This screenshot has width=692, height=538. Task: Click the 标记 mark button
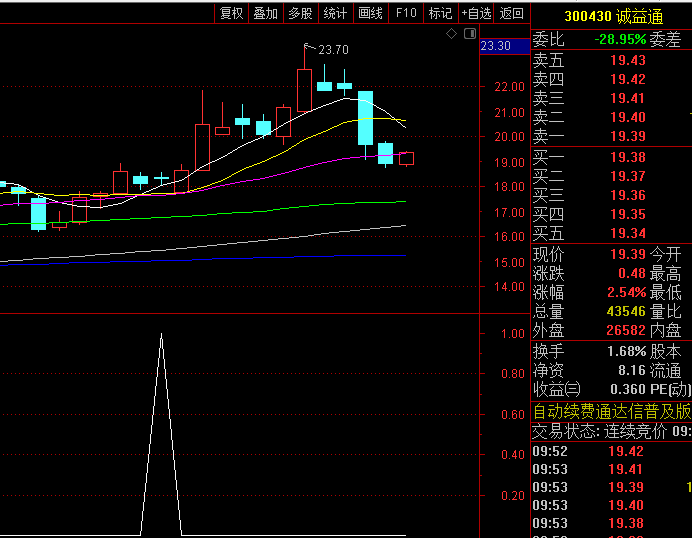pyautogui.click(x=440, y=13)
